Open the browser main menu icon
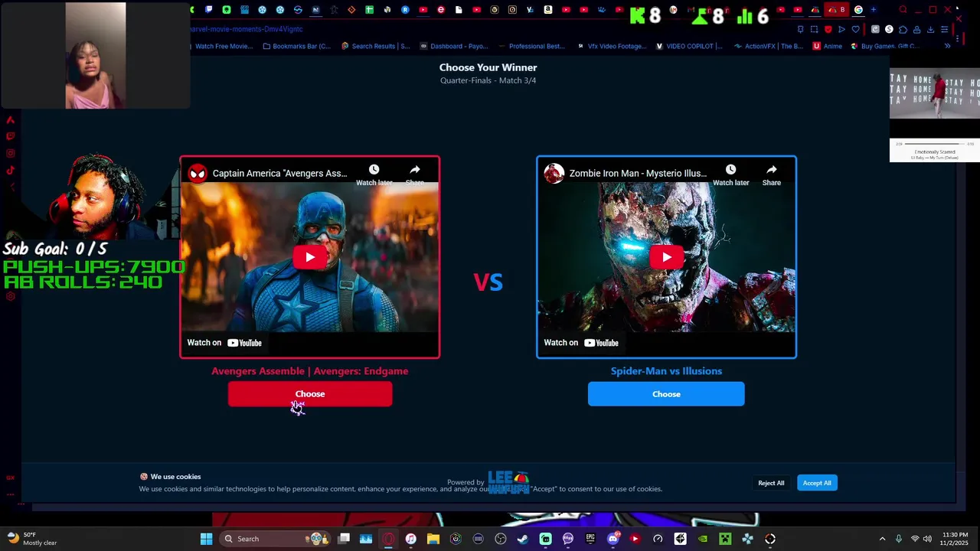 pyautogui.click(x=944, y=29)
